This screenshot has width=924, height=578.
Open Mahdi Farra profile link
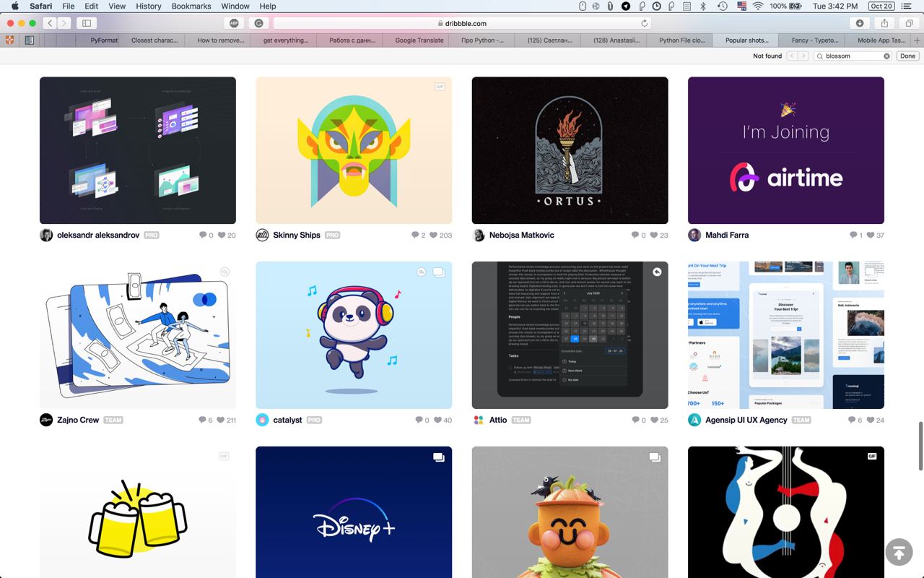click(x=727, y=235)
